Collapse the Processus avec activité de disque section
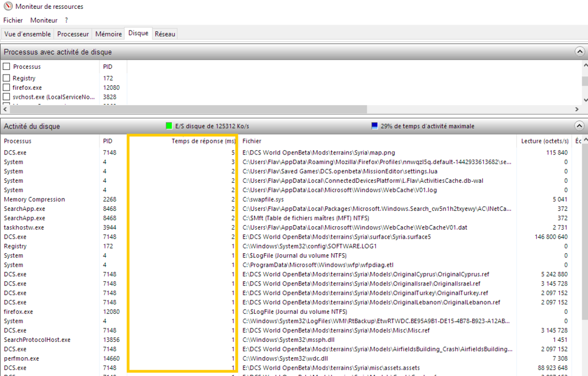The width and height of the screenshot is (588, 376). click(x=579, y=52)
